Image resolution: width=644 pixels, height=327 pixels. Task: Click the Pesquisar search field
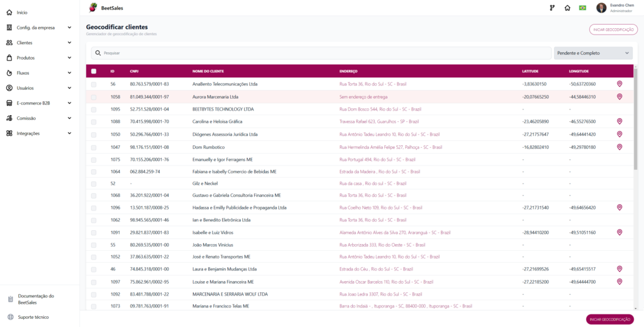click(321, 53)
